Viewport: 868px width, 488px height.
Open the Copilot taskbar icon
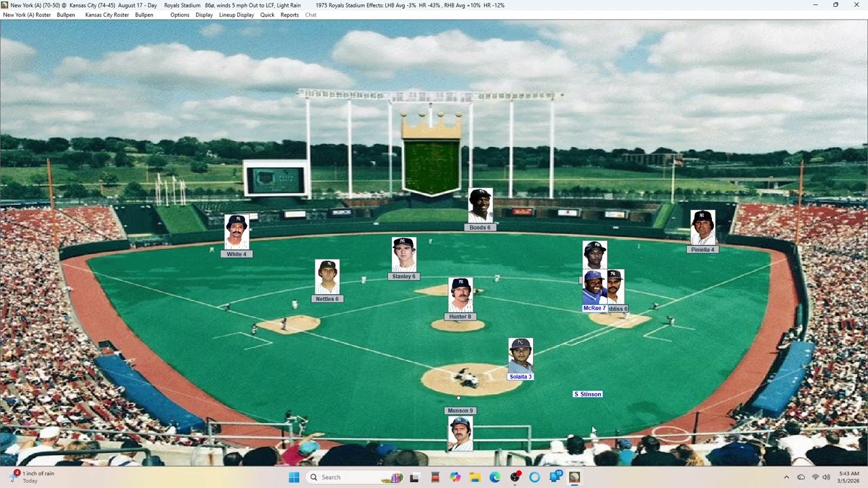point(455,477)
